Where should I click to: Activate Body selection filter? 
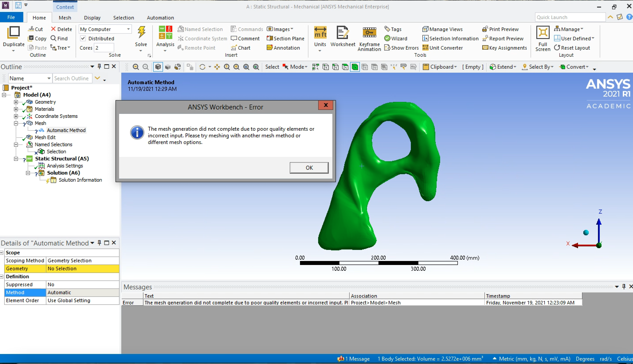pos(355,67)
